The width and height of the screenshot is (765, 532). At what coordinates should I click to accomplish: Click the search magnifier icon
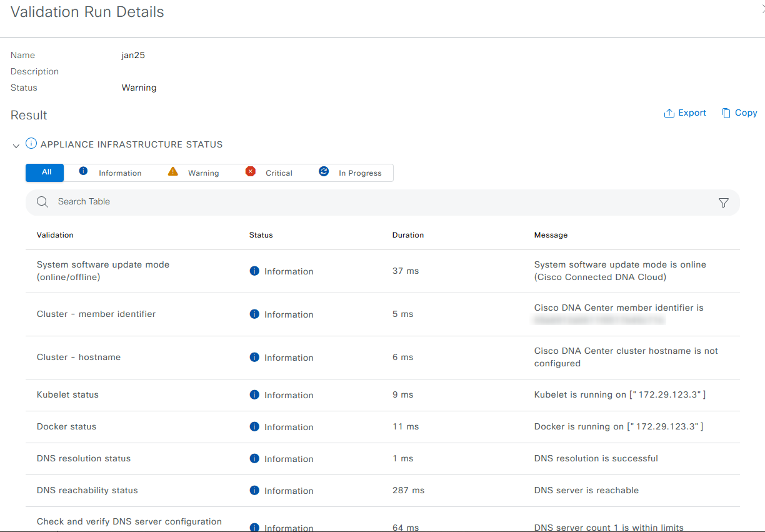coord(42,202)
